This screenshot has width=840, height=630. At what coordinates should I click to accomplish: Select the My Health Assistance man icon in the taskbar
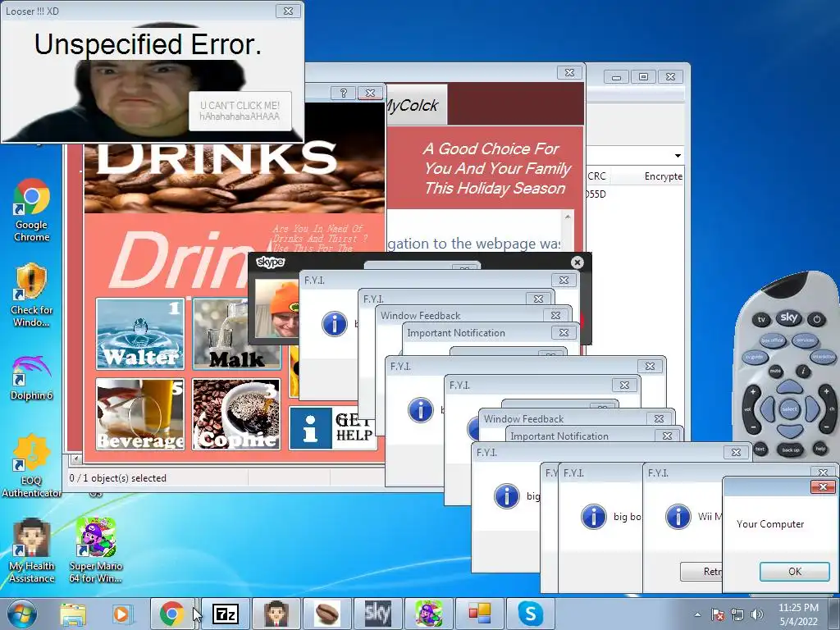click(276, 614)
